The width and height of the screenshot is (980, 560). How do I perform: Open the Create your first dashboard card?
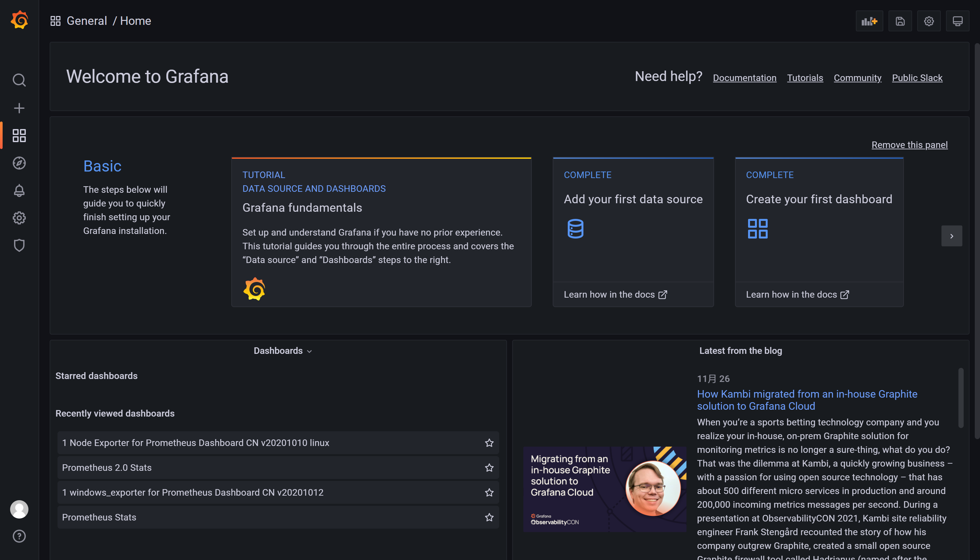click(819, 232)
